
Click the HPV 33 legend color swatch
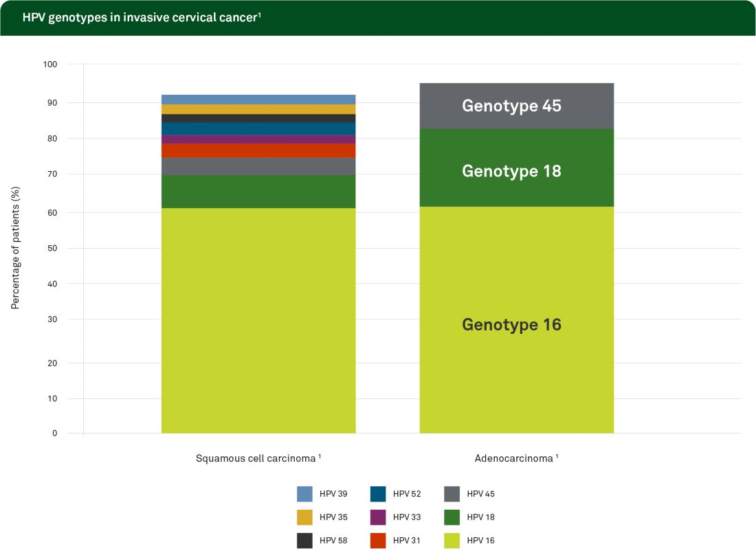pos(378,517)
